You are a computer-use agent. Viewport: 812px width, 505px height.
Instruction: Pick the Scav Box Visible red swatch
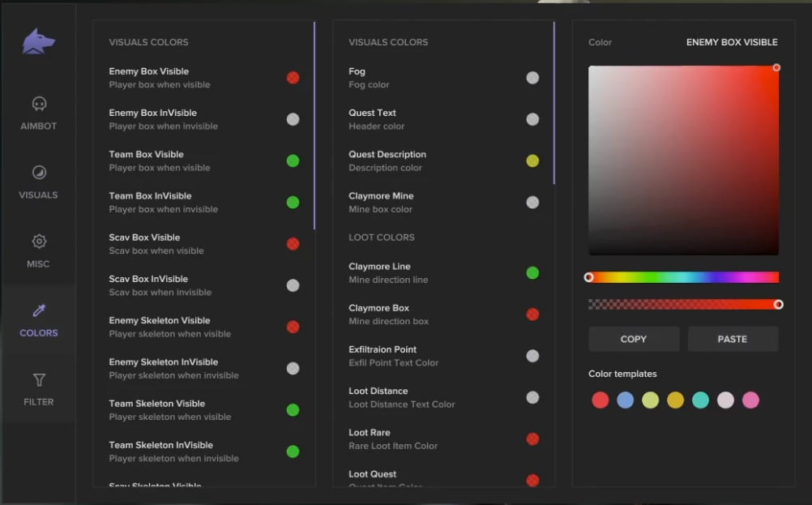click(293, 243)
